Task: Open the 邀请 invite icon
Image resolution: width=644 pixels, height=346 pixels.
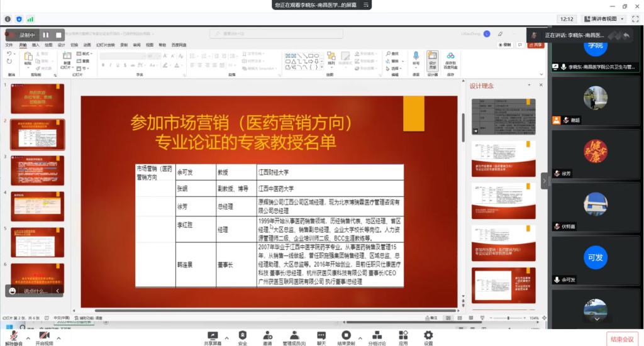Action: (267, 337)
